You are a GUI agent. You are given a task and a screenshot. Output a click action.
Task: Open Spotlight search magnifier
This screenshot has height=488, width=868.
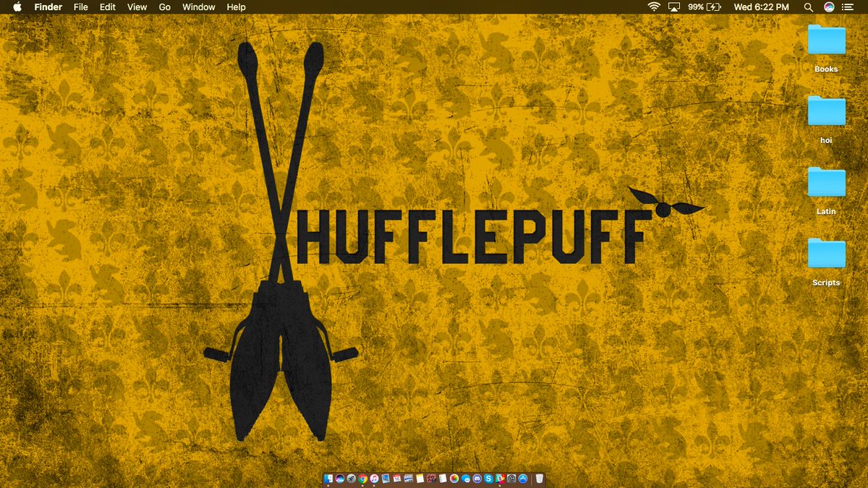[809, 7]
